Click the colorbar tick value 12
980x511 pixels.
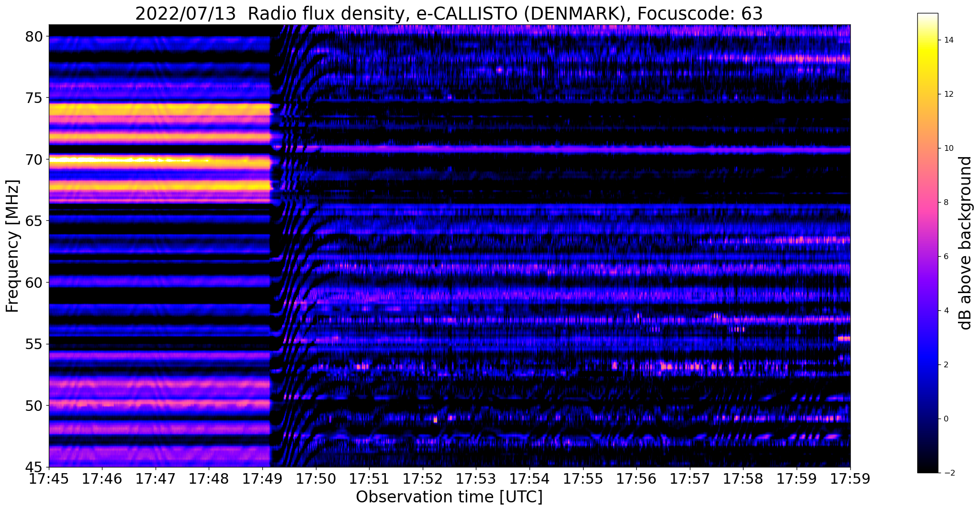(x=948, y=94)
